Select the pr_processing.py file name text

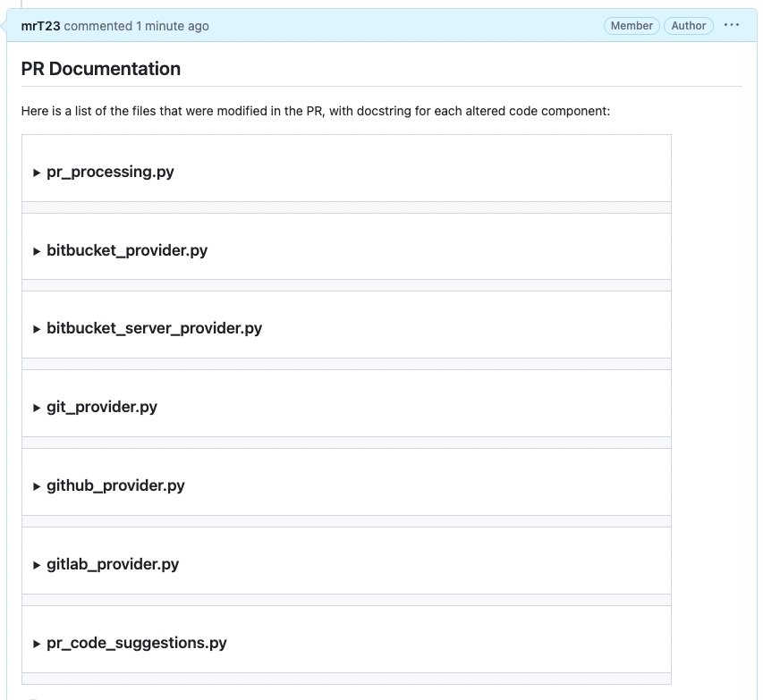point(110,172)
